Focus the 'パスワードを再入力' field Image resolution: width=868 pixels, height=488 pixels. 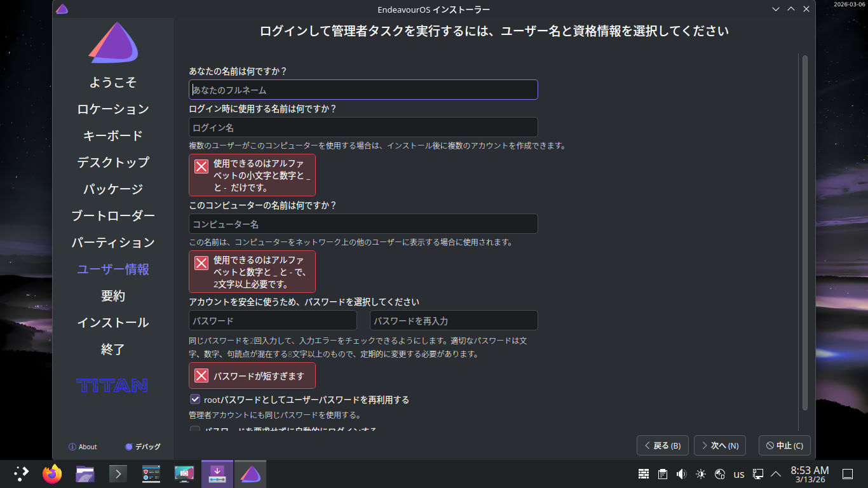pyautogui.click(x=454, y=320)
